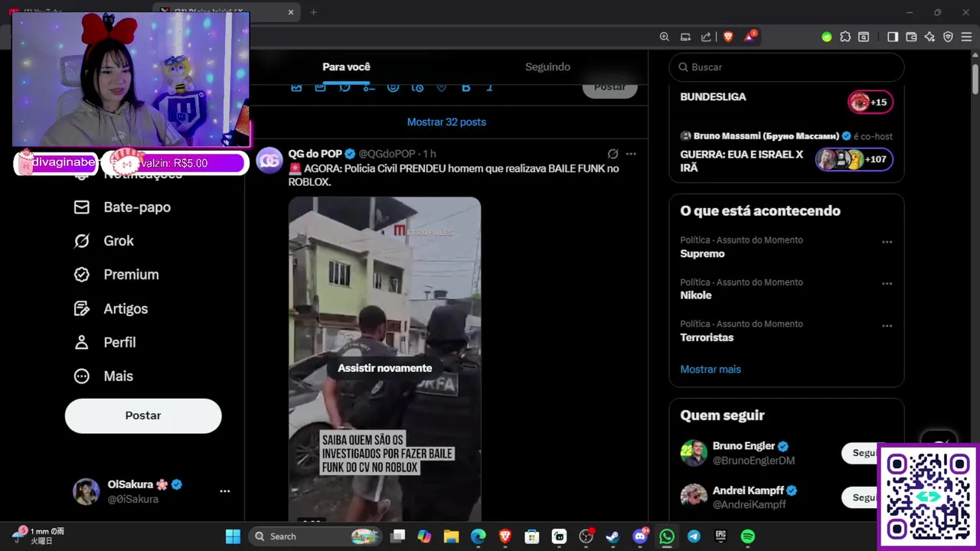This screenshot has height=551, width=980.
Task: Click the share page icon in address bar
Action: 706,37
